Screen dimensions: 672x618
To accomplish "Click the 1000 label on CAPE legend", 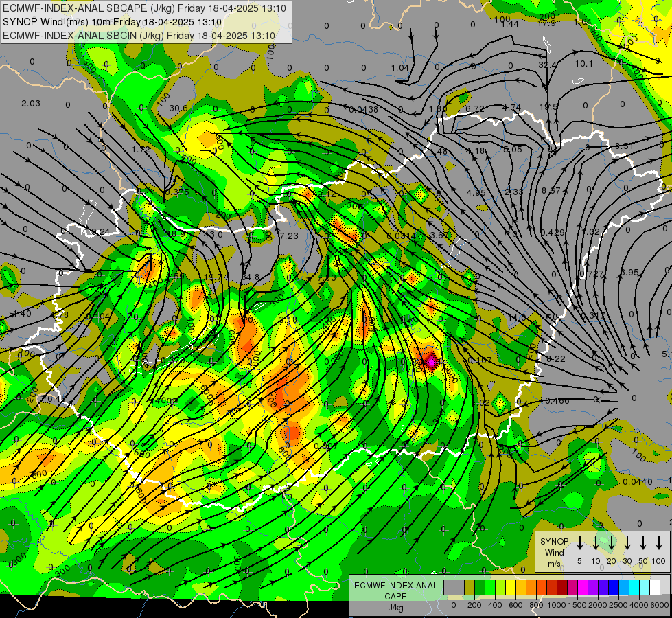I will point(557,605).
